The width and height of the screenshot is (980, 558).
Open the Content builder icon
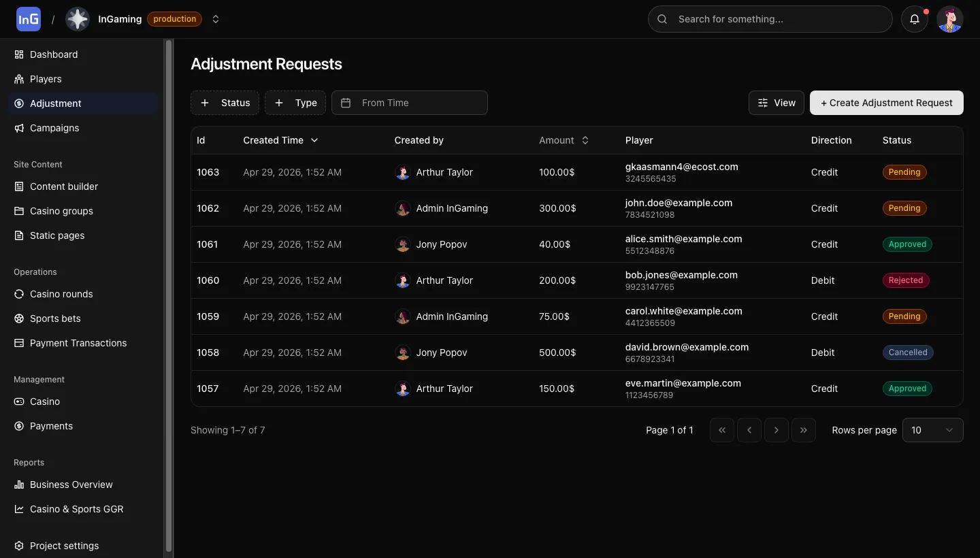click(x=19, y=186)
